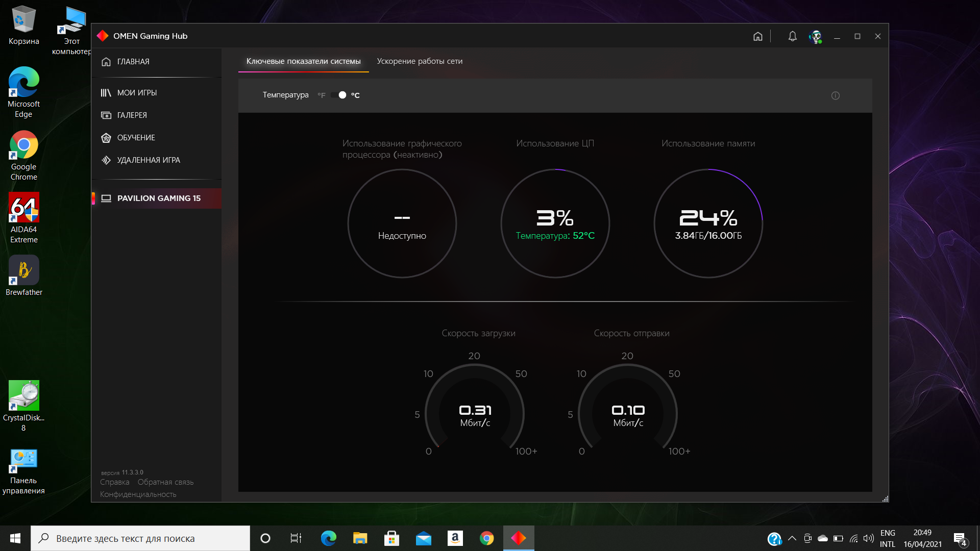Open the Home view via house icon
This screenshot has width=980, height=551.
coord(758,36)
